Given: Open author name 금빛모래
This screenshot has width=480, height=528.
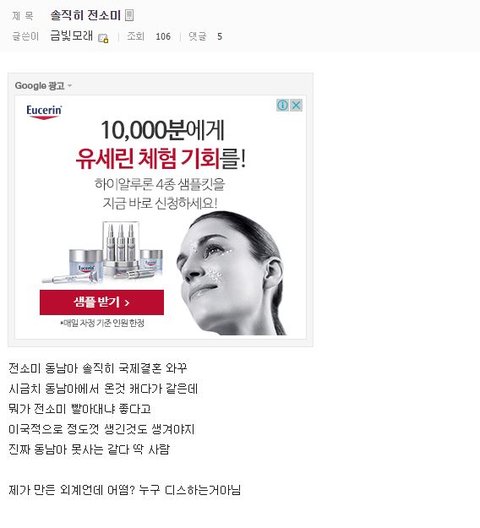Looking at the screenshot, I should tap(71, 35).
